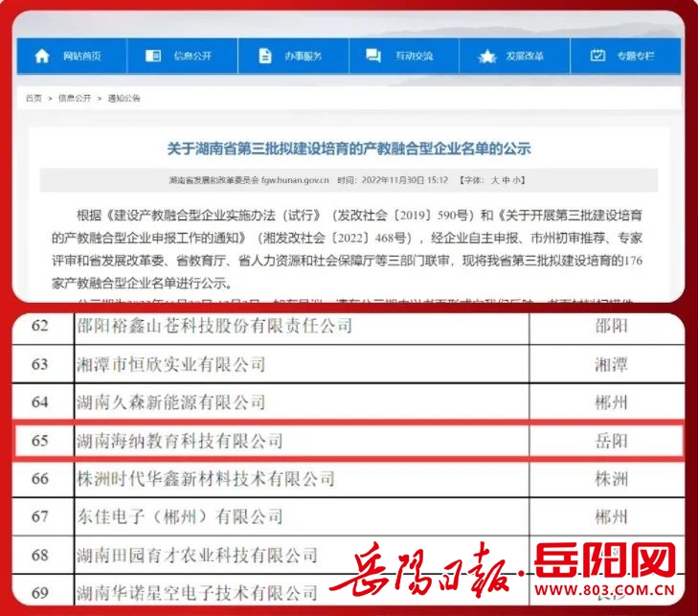Click the title 关于湖南省第三批拟建设培育的产教融合型企业名单的公示

click(349, 148)
